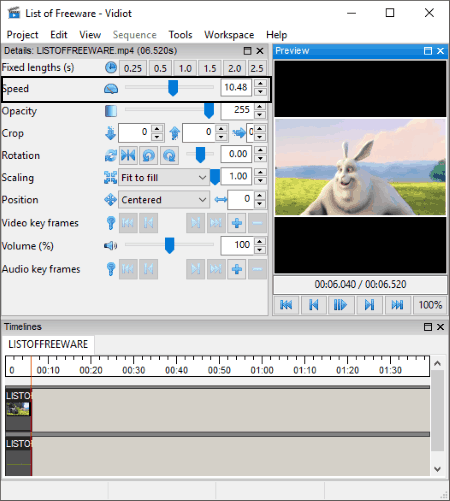
Task: Click the Scaling fit icon
Action: tap(110, 177)
